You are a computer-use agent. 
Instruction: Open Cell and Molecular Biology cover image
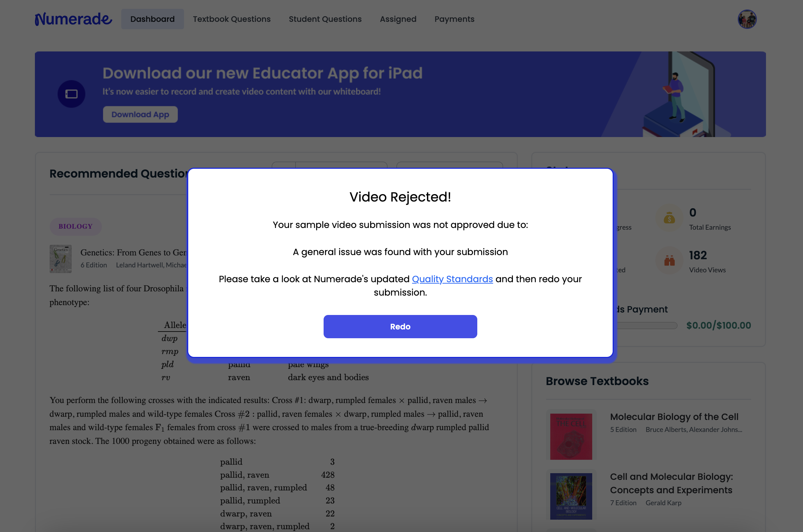click(x=571, y=496)
